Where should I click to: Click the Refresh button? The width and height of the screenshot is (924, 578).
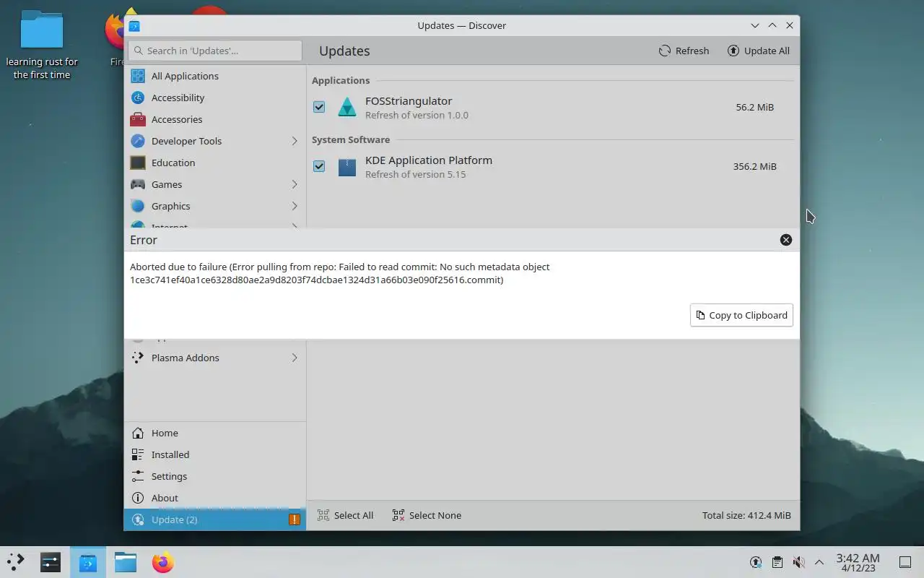pos(684,51)
